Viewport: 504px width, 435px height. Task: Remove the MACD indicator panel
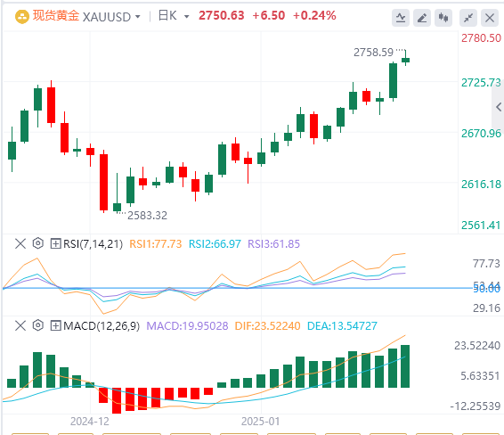(x=20, y=326)
